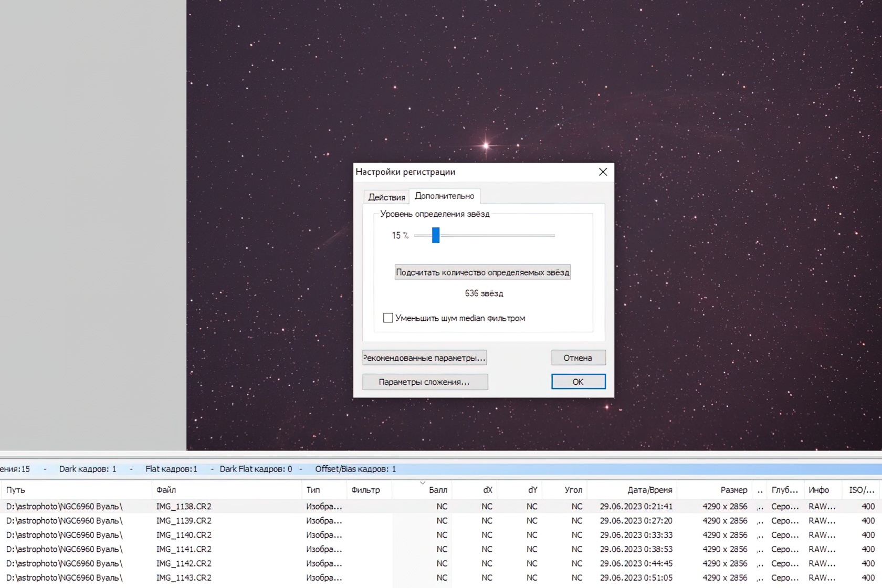Click the dX column header

(x=475, y=490)
